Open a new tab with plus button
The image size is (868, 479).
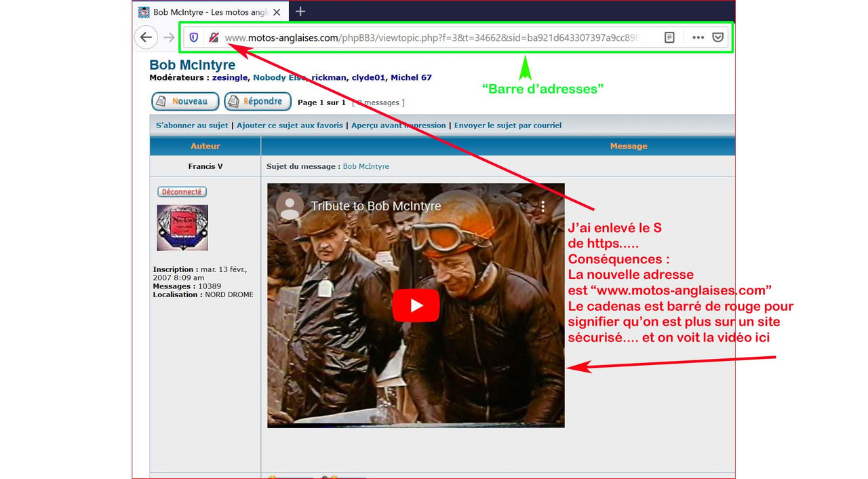(x=300, y=12)
